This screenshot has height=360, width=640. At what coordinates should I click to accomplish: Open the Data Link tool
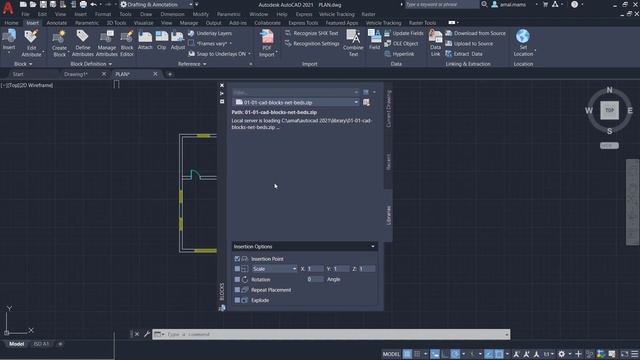tap(436, 43)
